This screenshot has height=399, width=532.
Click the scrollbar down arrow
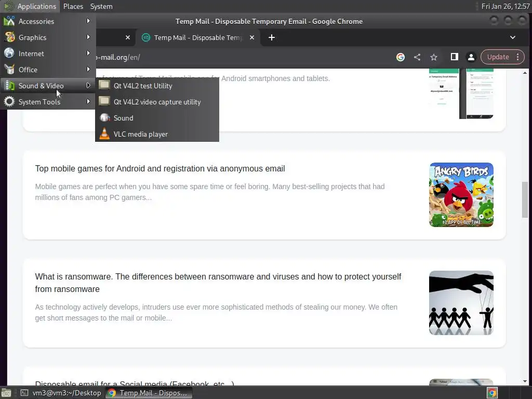tap(525, 381)
